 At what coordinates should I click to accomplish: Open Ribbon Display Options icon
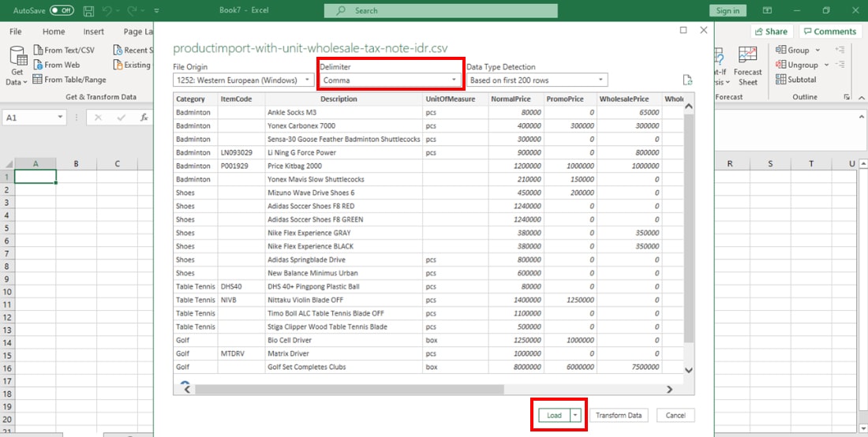[x=767, y=10]
